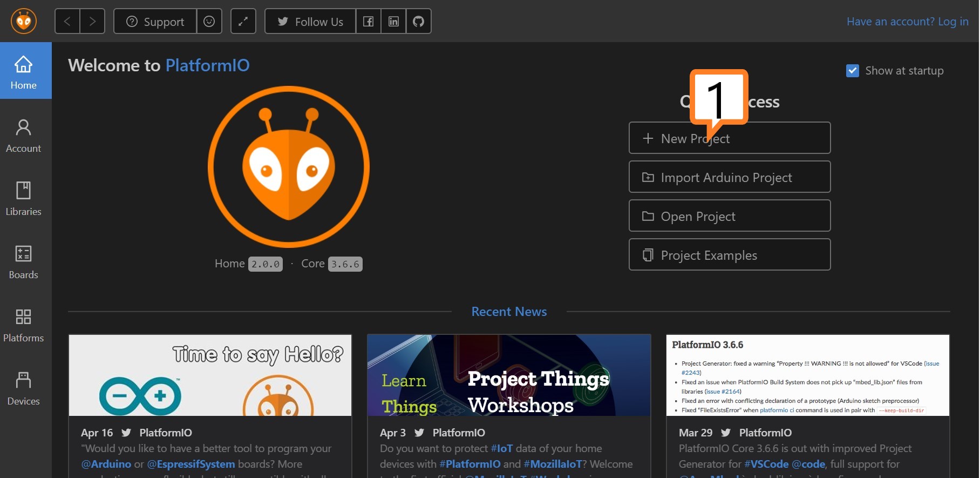Open the Project Things Workshops news thumbnail
The height and width of the screenshot is (478, 980).
click(x=509, y=375)
